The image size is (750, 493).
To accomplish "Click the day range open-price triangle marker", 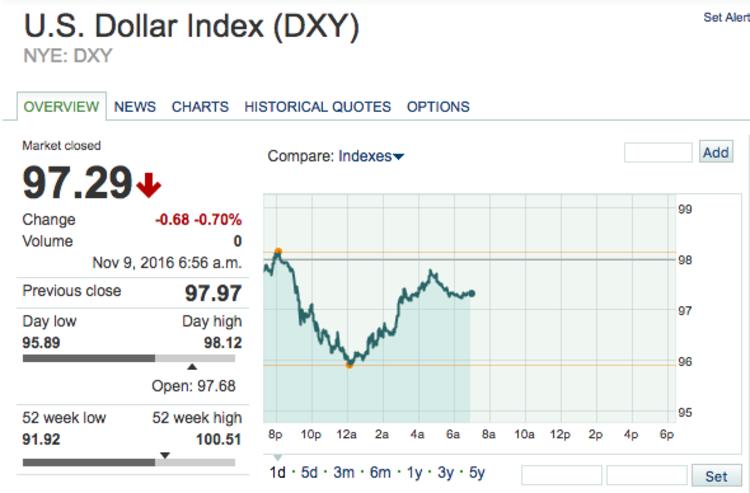I will (192, 367).
